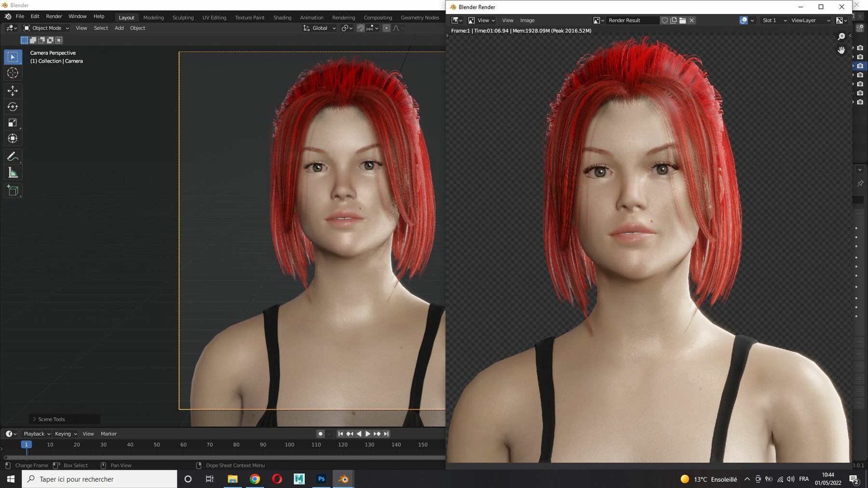Viewport: 868px width, 488px height.
Task: Select the Annotate pencil tool
Action: tap(13, 157)
